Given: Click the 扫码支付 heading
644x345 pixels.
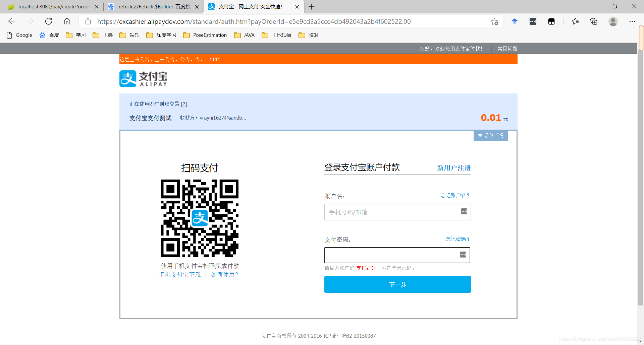Looking at the screenshot, I should [x=200, y=168].
